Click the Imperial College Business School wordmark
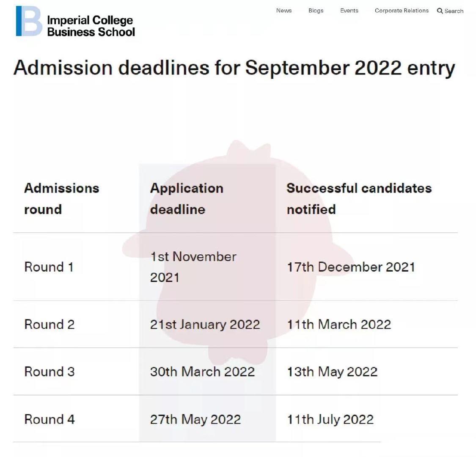 [91, 26]
